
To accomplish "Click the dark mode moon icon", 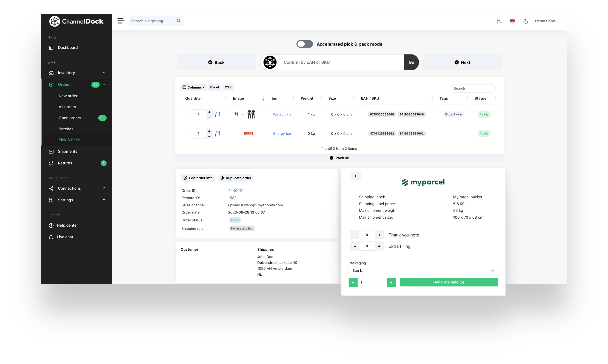I will (x=526, y=21).
